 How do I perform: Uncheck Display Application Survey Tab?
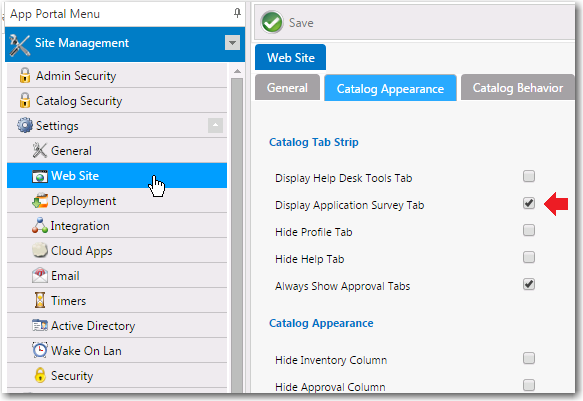pos(529,203)
